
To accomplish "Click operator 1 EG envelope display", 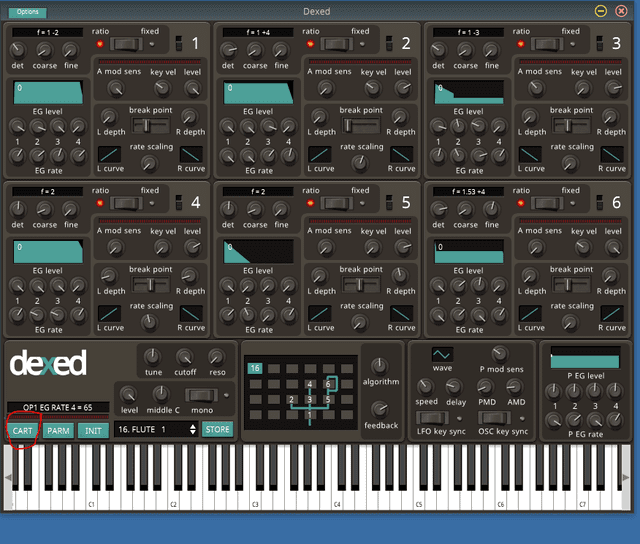I will [x=47, y=93].
